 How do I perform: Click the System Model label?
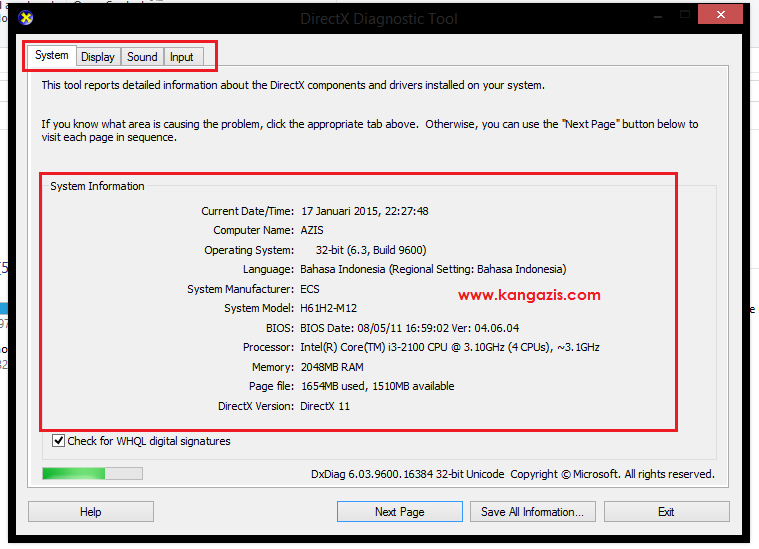click(259, 308)
